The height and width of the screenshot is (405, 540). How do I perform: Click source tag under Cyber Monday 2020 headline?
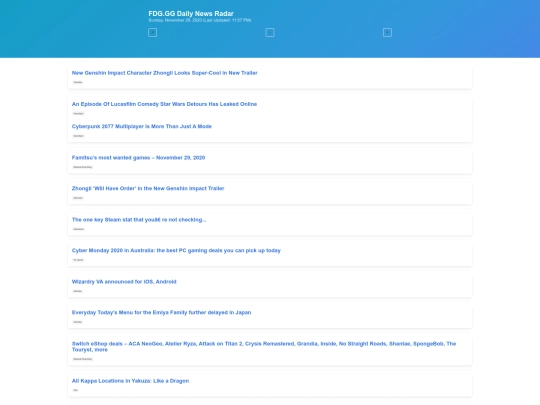pos(78,260)
